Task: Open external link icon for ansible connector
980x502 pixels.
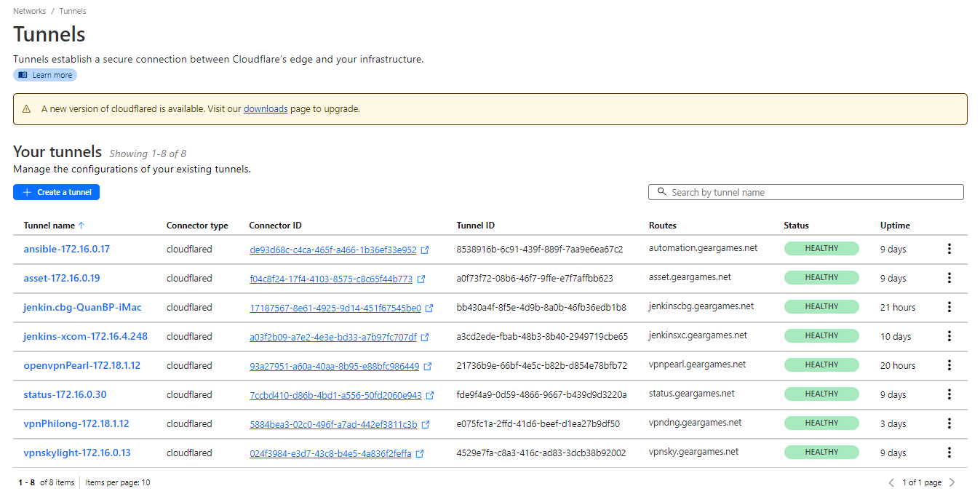Action: click(425, 250)
